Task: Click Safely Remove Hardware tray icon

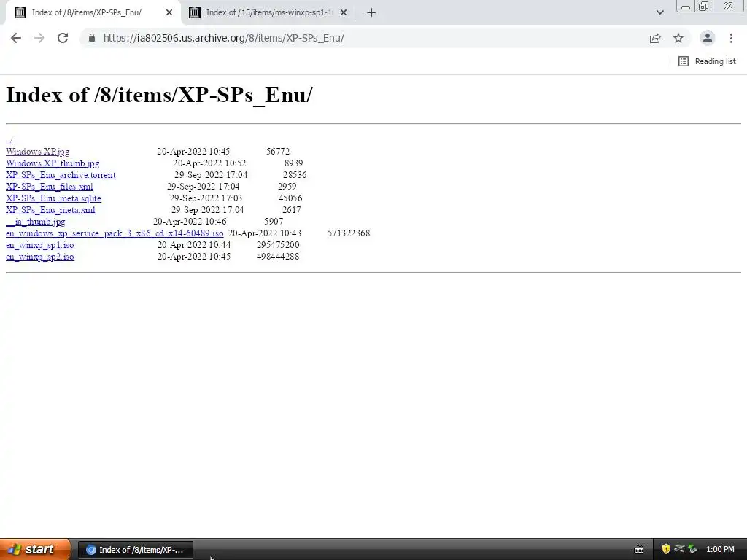Action: pyautogui.click(x=692, y=549)
